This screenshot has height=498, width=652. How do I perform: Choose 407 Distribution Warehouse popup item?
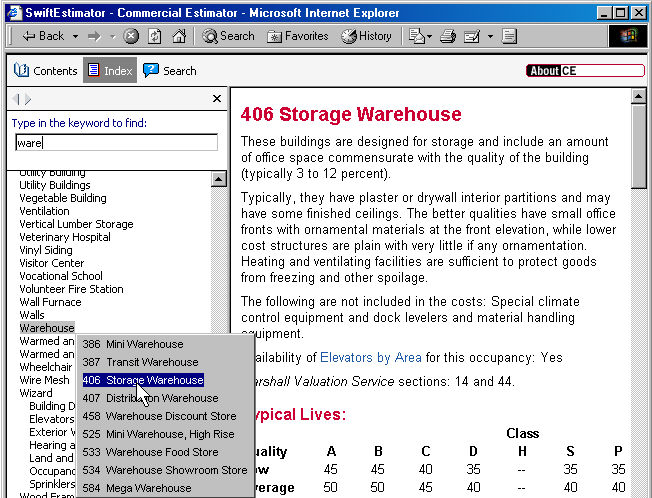click(x=150, y=398)
